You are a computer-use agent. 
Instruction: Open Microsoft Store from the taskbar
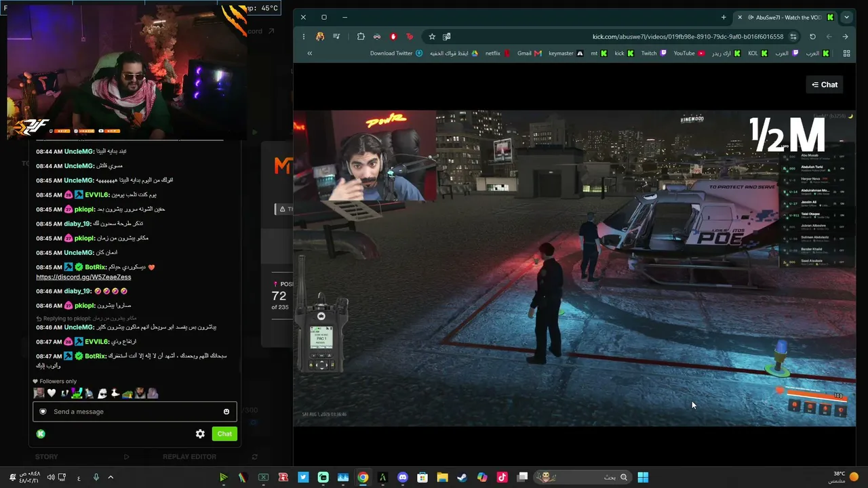coord(422,477)
